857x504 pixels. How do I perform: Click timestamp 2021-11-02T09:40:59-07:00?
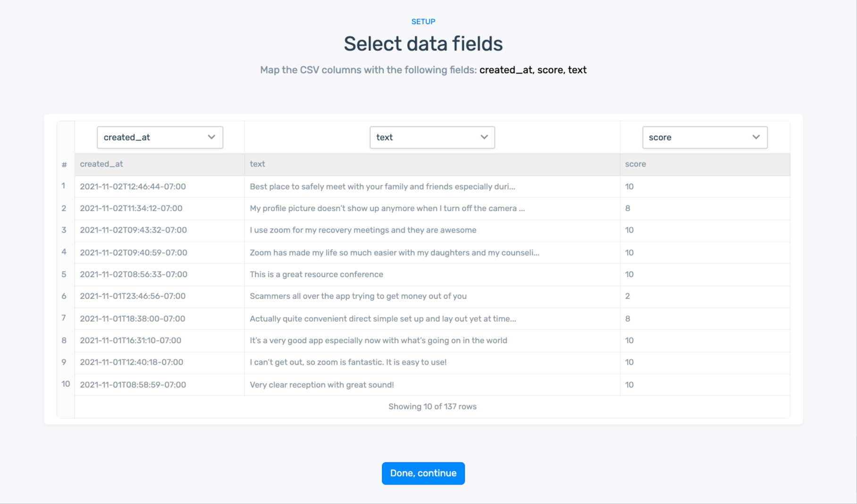(x=134, y=252)
